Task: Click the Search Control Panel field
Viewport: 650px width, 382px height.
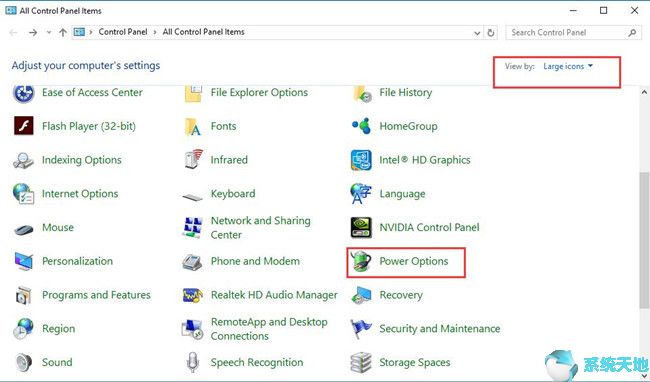Action: point(572,32)
